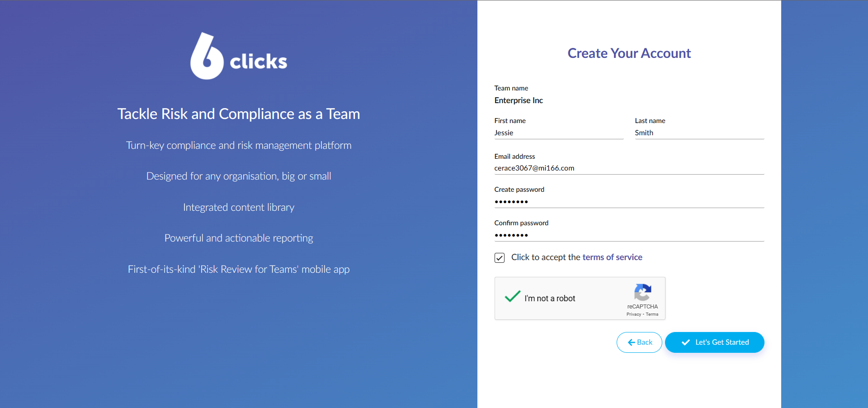Viewport: 868px width, 408px height.
Task: Click 'Tackle Risk and Compliance as a Team'
Action: 239,114
